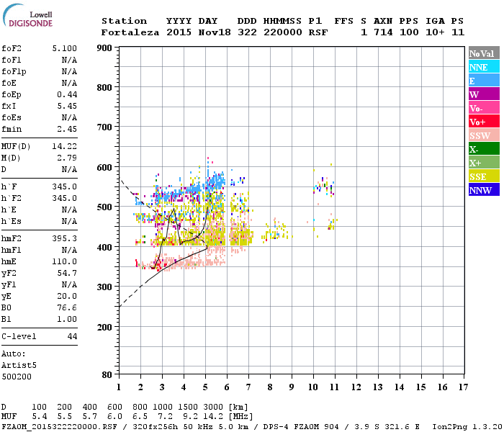504x432 pixels.
Task: Click the 220000 time value in header
Action: (283, 32)
